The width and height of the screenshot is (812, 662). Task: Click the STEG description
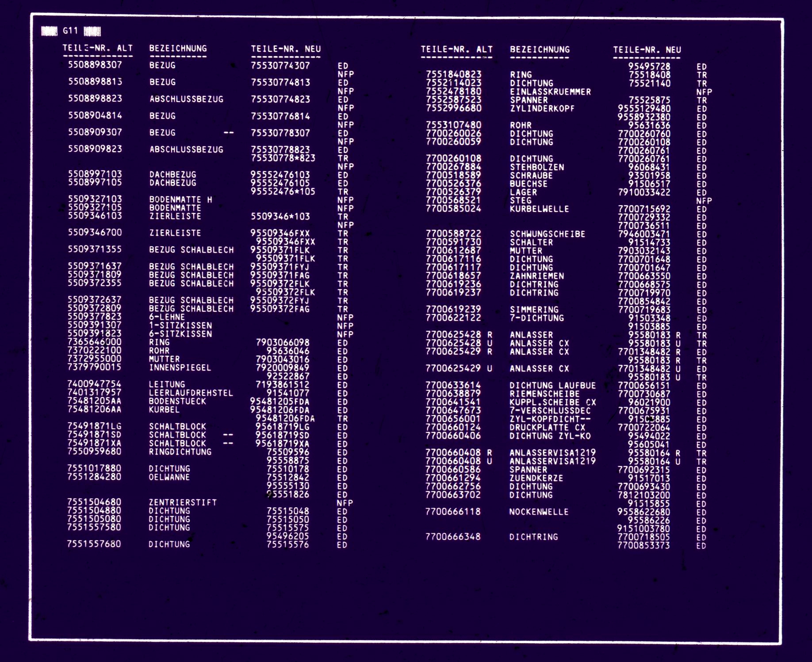point(521,200)
